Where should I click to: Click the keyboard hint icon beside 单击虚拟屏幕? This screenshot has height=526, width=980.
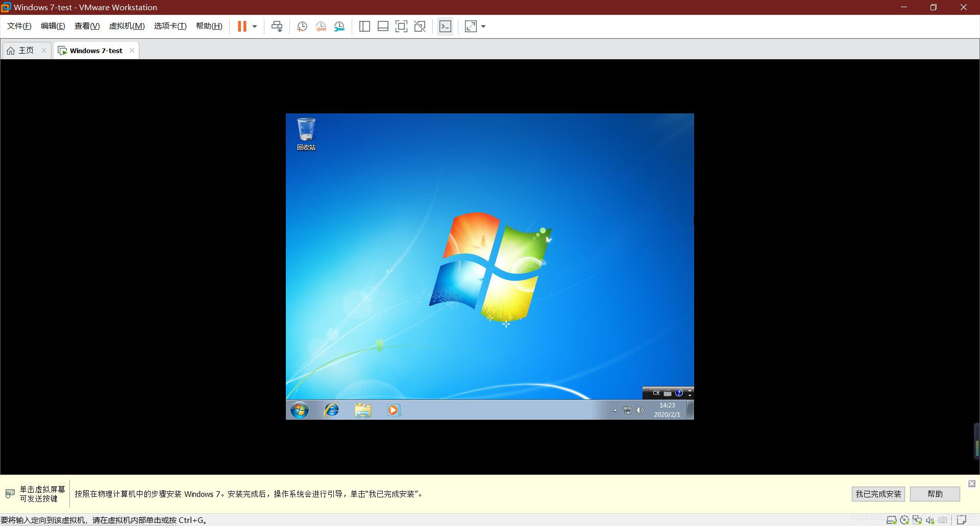pos(10,494)
